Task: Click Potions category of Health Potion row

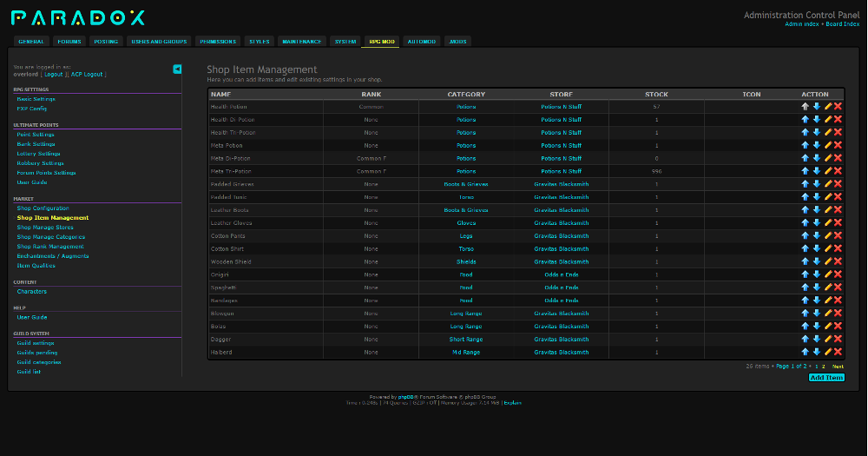Action: pyautogui.click(x=466, y=106)
